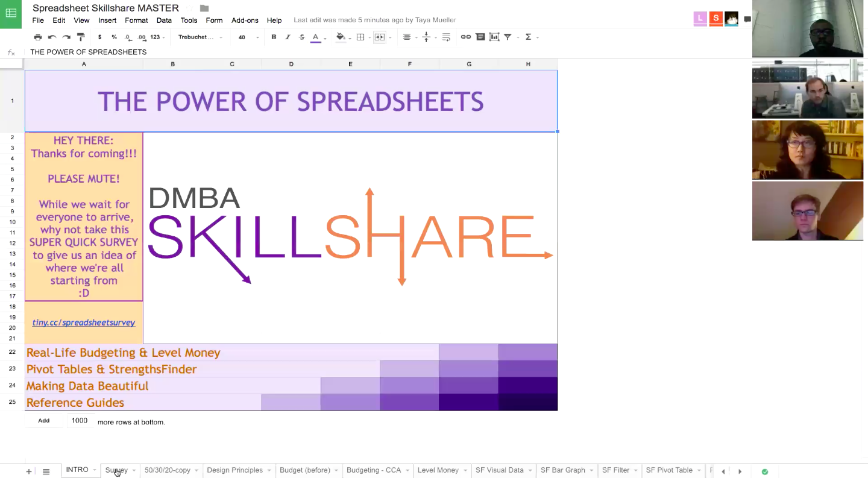The height and width of the screenshot is (478, 868).
Task: Click the add sheet plus icon
Action: point(28,471)
